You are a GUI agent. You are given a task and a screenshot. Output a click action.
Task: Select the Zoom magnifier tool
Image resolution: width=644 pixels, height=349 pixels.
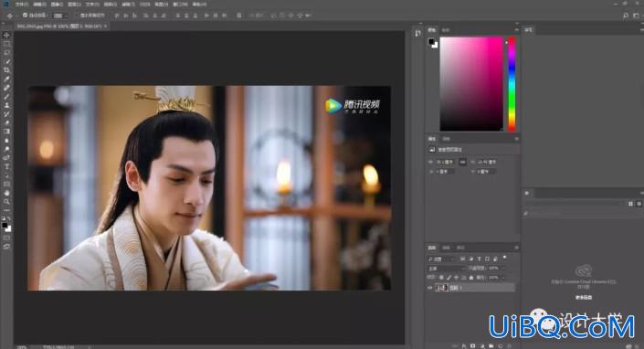[6, 202]
